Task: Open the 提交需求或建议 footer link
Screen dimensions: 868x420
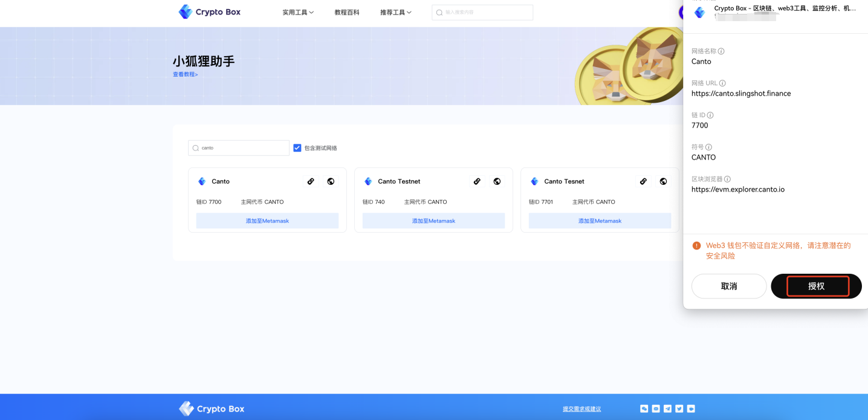Action: pyautogui.click(x=581, y=409)
